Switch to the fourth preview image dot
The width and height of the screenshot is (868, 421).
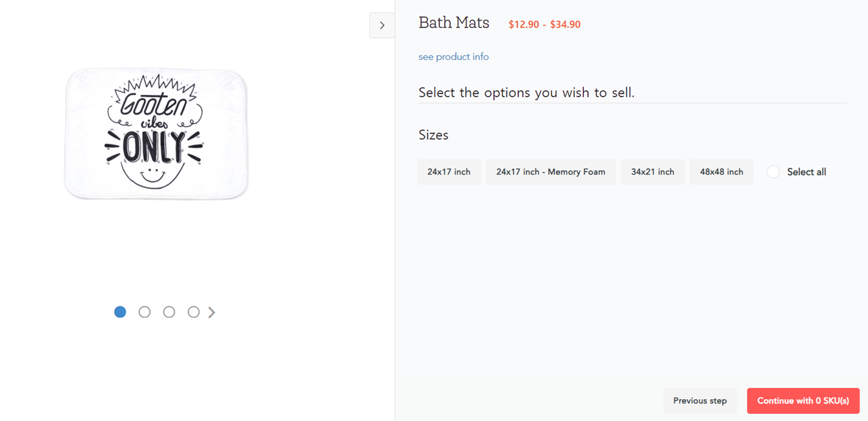[x=194, y=312]
